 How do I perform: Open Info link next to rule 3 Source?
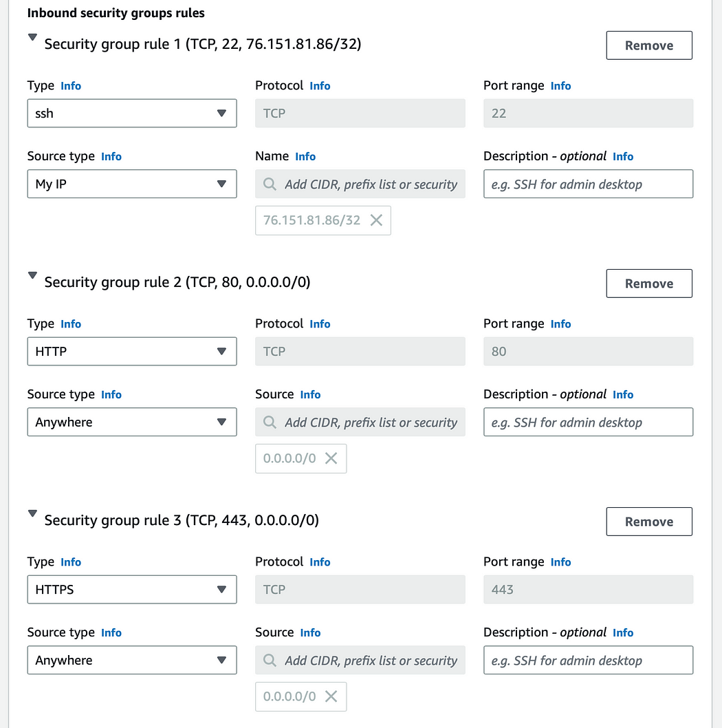pyautogui.click(x=310, y=633)
